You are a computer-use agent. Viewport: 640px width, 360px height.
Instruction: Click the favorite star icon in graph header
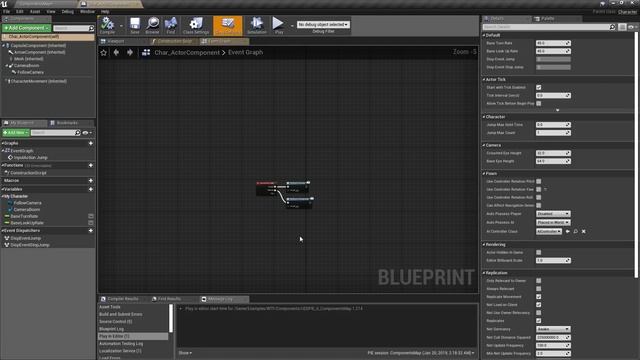(104, 53)
